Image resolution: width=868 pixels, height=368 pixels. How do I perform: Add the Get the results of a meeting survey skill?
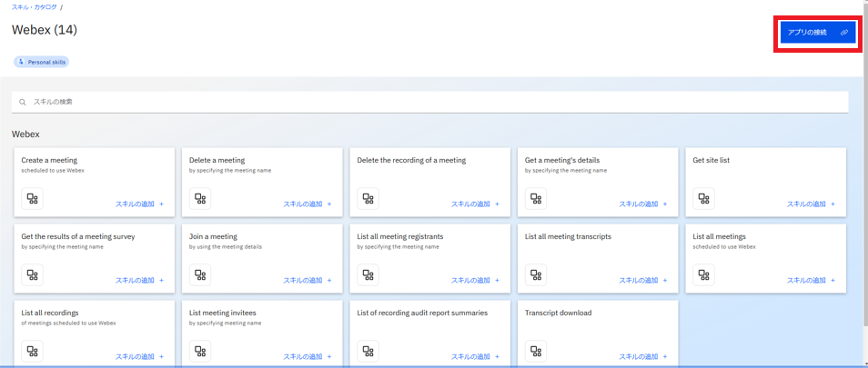(139, 280)
